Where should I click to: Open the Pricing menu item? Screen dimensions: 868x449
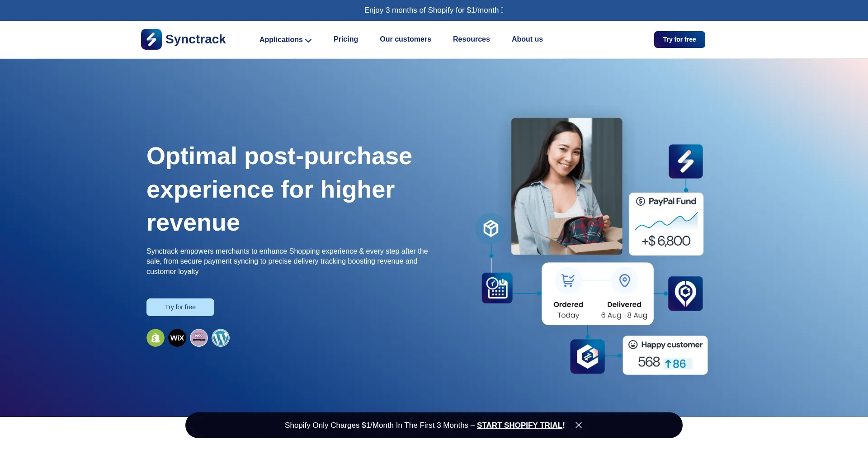click(x=345, y=40)
